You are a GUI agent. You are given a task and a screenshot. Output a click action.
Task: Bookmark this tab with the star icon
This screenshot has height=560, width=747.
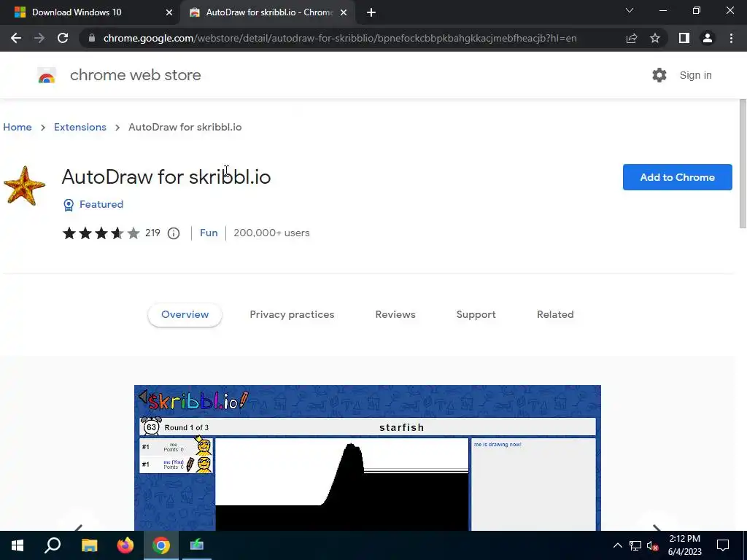655,38
